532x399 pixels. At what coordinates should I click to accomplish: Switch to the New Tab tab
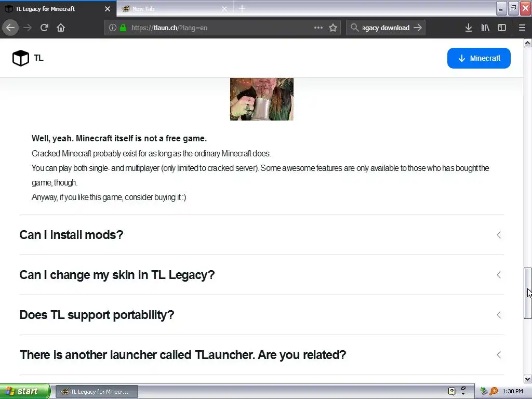pos(175,9)
